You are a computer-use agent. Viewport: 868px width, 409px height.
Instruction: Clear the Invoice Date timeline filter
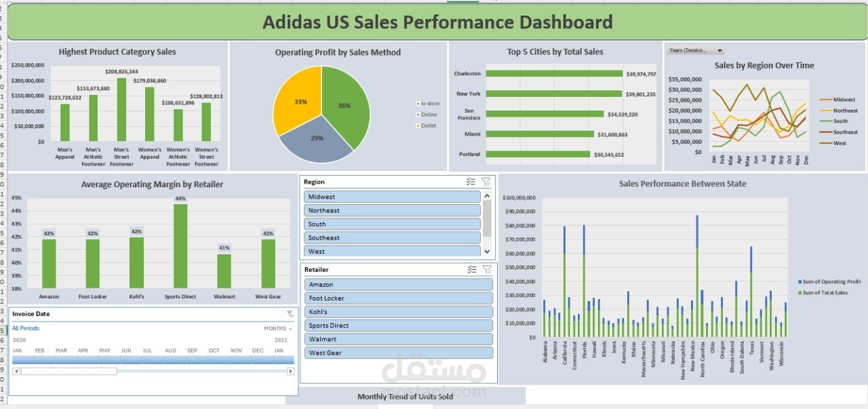(290, 314)
